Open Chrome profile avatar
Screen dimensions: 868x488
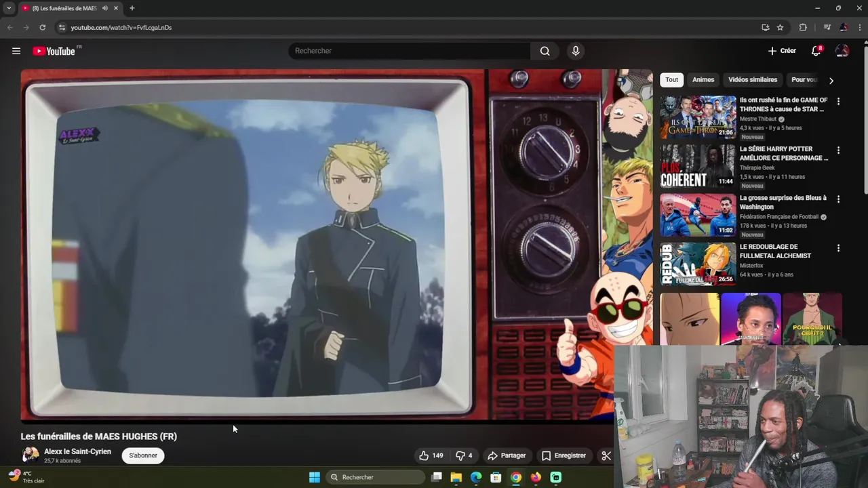[844, 27]
